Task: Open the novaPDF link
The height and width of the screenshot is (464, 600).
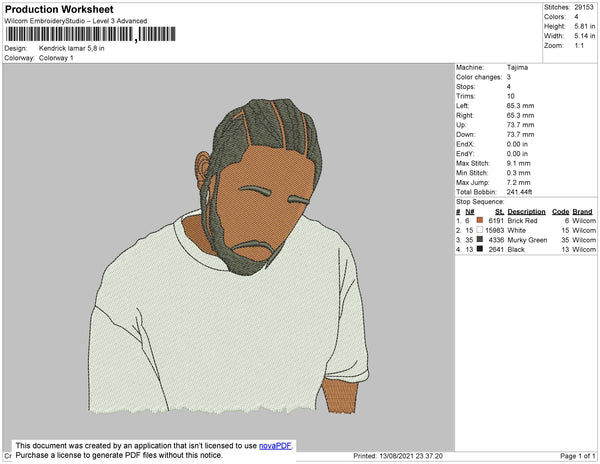Action: [x=275, y=446]
